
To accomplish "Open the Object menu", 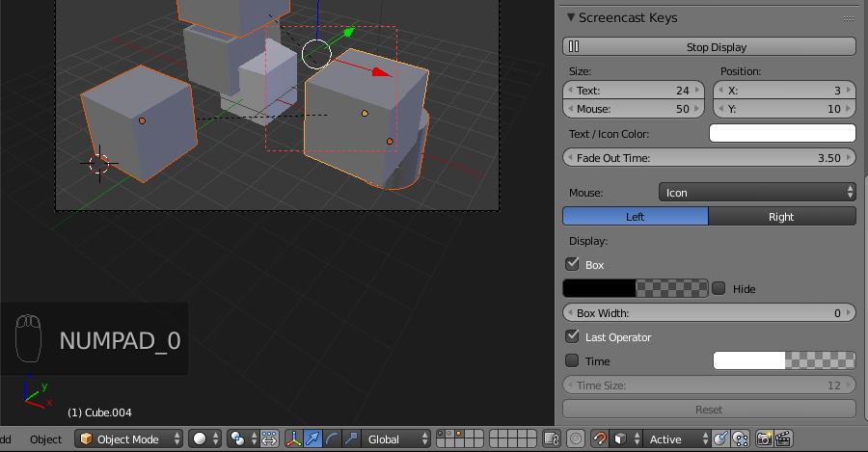I will point(45,439).
